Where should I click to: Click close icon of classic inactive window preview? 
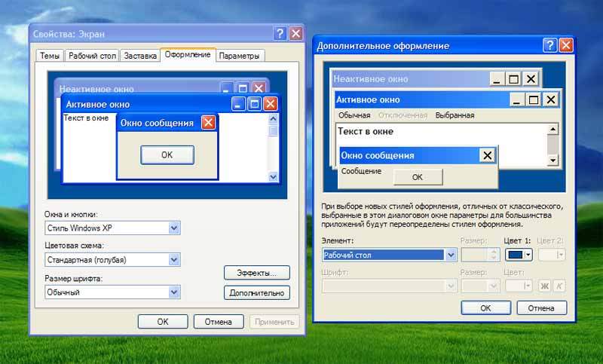(531, 79)
